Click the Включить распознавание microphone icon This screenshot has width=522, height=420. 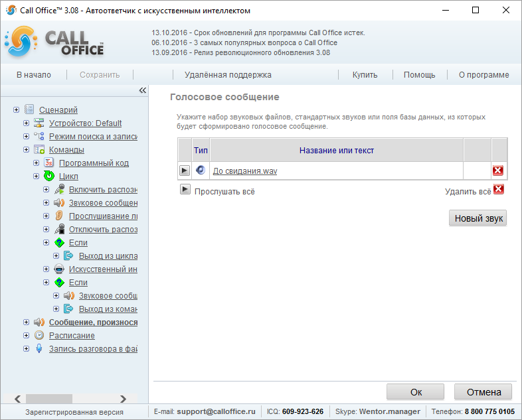(59, 189)
